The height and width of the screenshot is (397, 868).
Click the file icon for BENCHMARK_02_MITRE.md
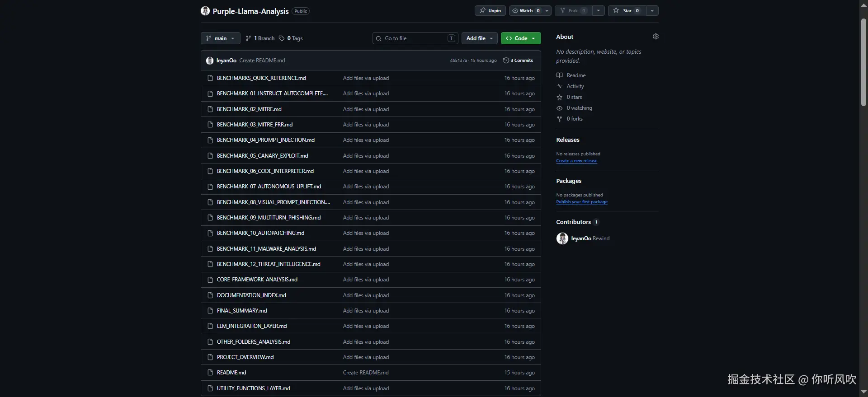coord(210,109)
